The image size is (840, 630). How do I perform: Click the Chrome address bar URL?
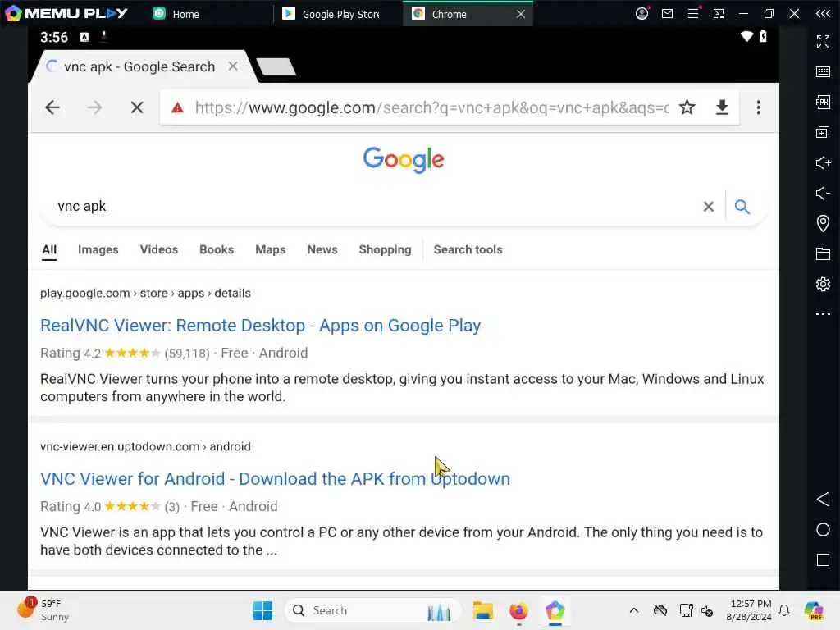[x=431, y=107]
